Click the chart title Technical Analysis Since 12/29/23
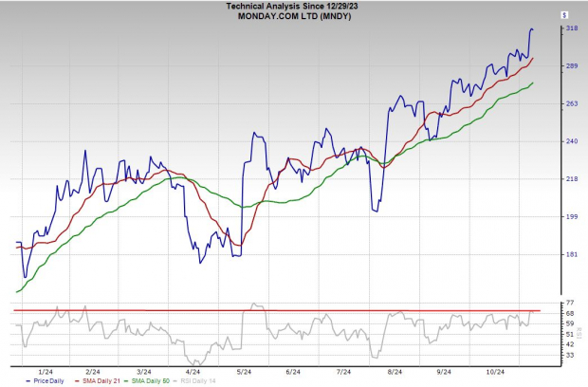This screenshot has height=387, width=588. click(292, 6)
